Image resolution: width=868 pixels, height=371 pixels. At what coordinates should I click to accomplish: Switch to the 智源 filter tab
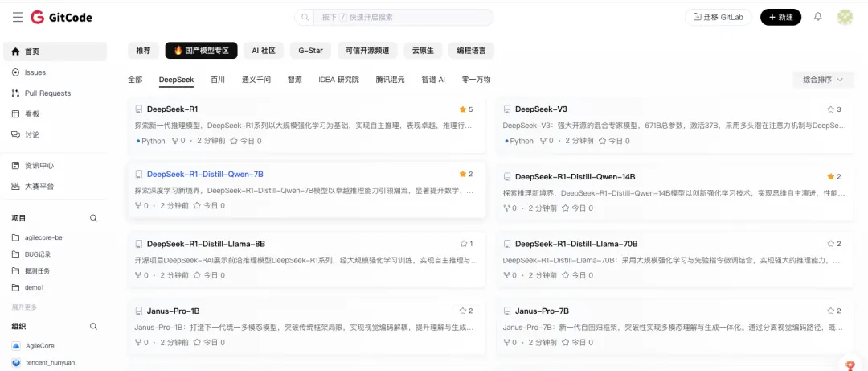tap(294, 80)
